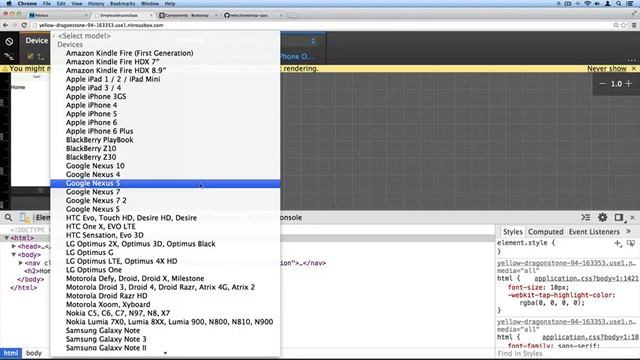
Task: Click the swap dimensions icon in device bar
Action: pyautogui.click(x=40, y=57)
